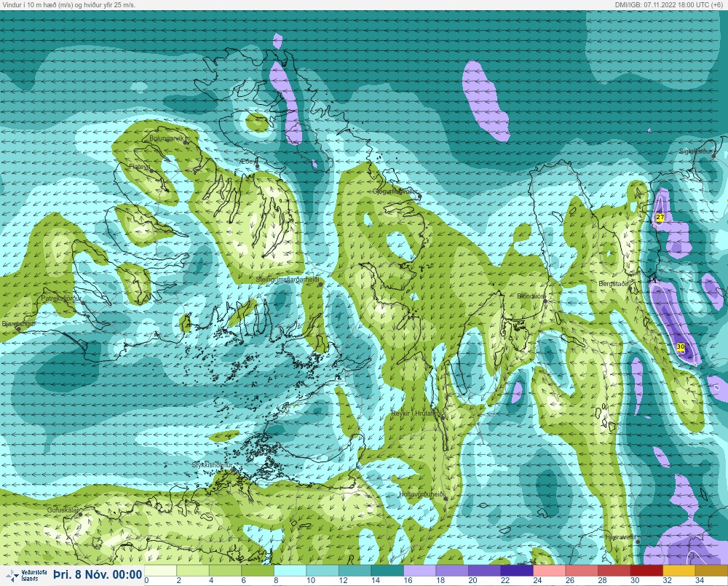The width and height of the screenshot is (728, 586).
Task: Click the Flateyri station label
Action: pyautogui.click(x=140, y=166)
